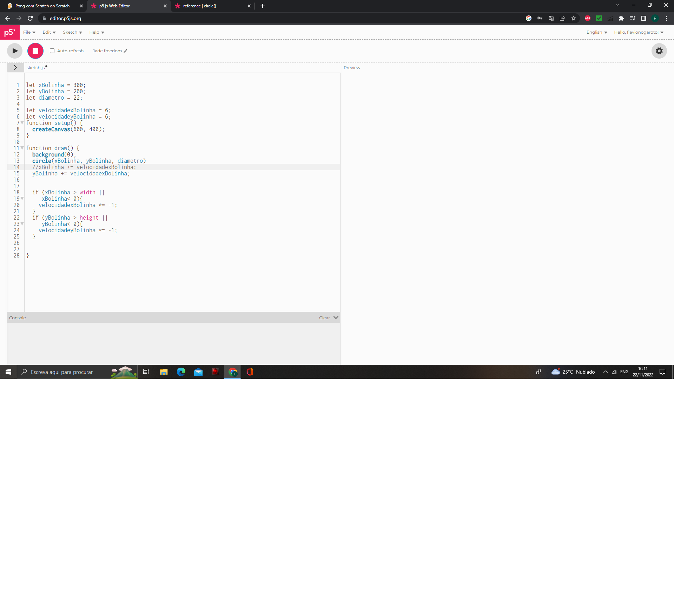674x616 pixels.
Task: Go back in browser history
Action: click(x=8, y=18)
